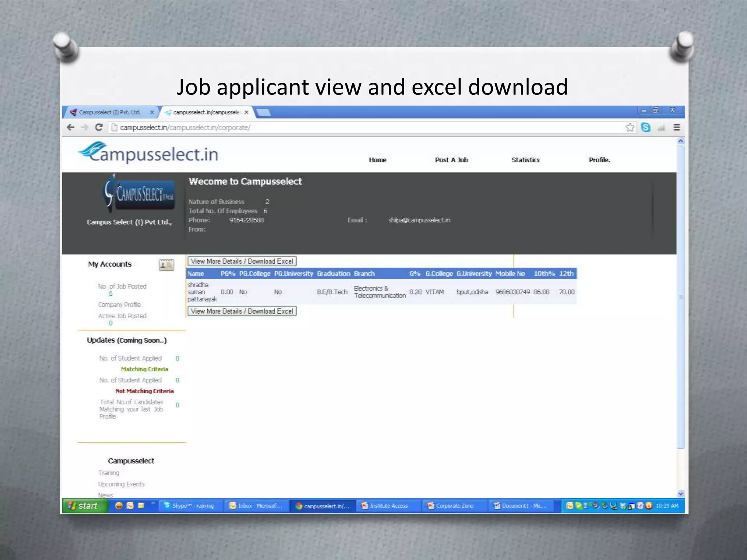
Task: Open the Company Profile link
Action: pyautogui.click(x=119, y=304)
